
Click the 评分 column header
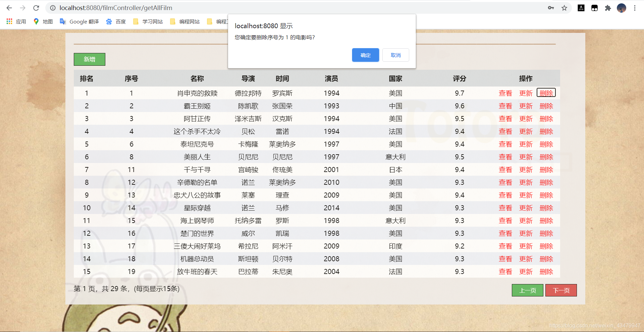460,78
